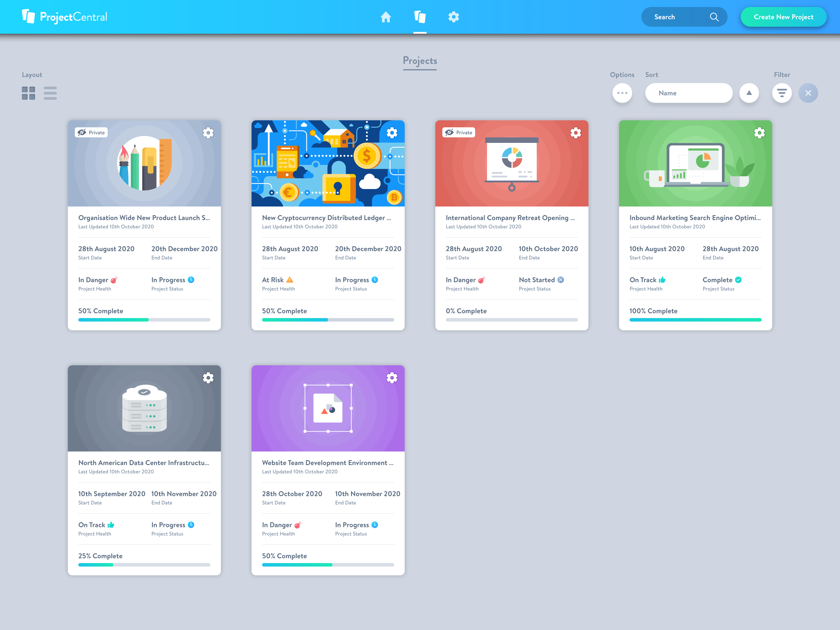840x630 pixels.
Task: Click Complete checkmark icon on Inbound Marketing card
Action: tap(738, 280)
